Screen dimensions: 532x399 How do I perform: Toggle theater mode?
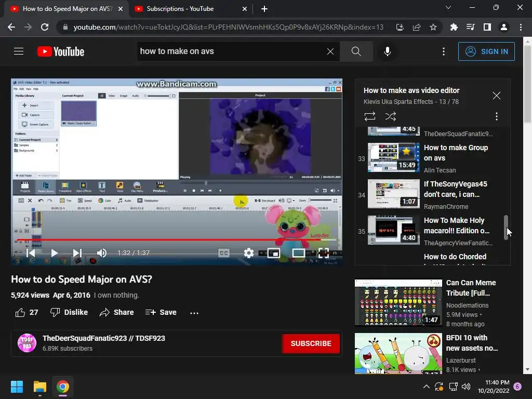(x=299, y=253)
